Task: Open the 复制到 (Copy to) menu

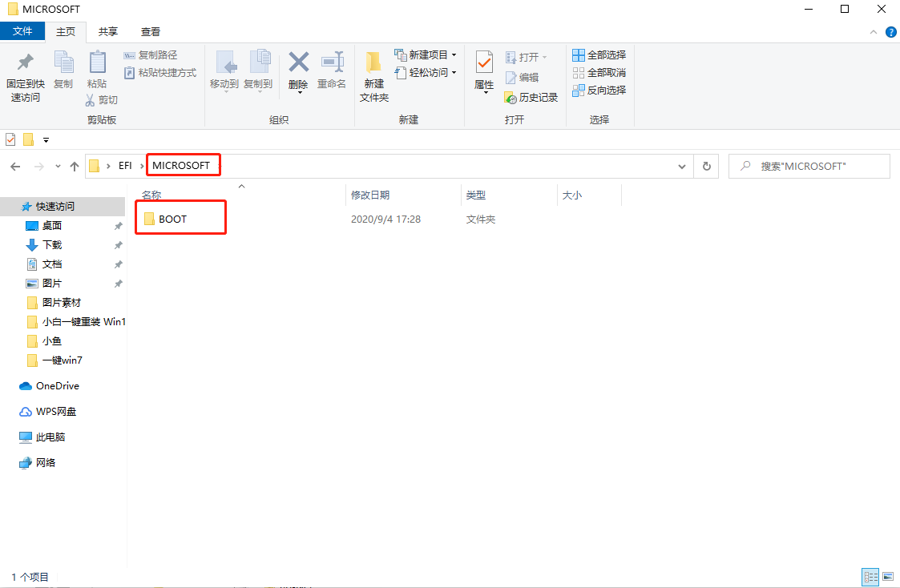Action: click(258, 71)
